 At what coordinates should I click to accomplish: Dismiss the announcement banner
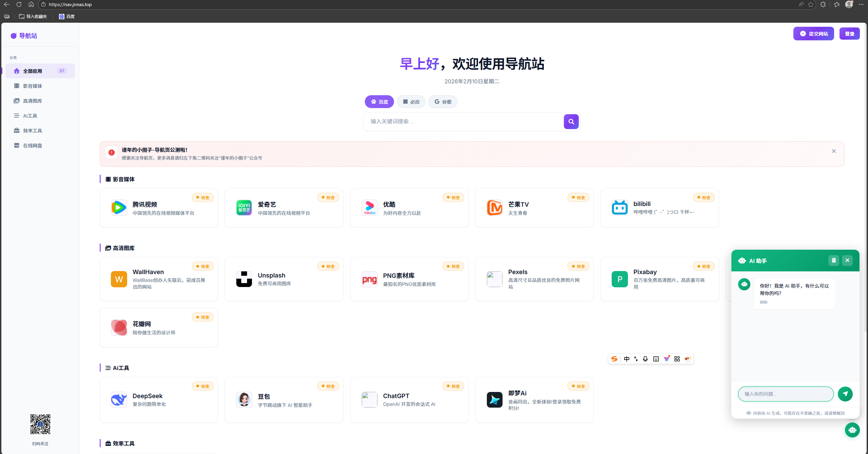[834, 151]
